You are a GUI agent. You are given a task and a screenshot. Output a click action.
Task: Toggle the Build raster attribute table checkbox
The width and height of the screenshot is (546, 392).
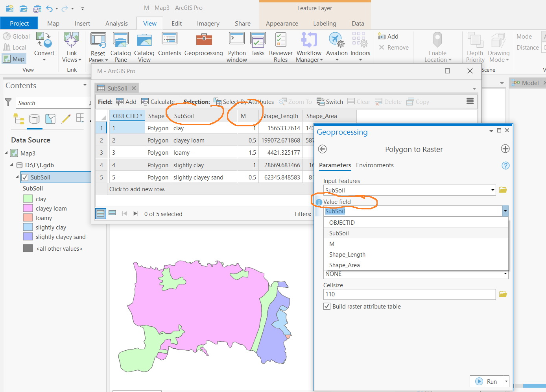pos(326,306)
